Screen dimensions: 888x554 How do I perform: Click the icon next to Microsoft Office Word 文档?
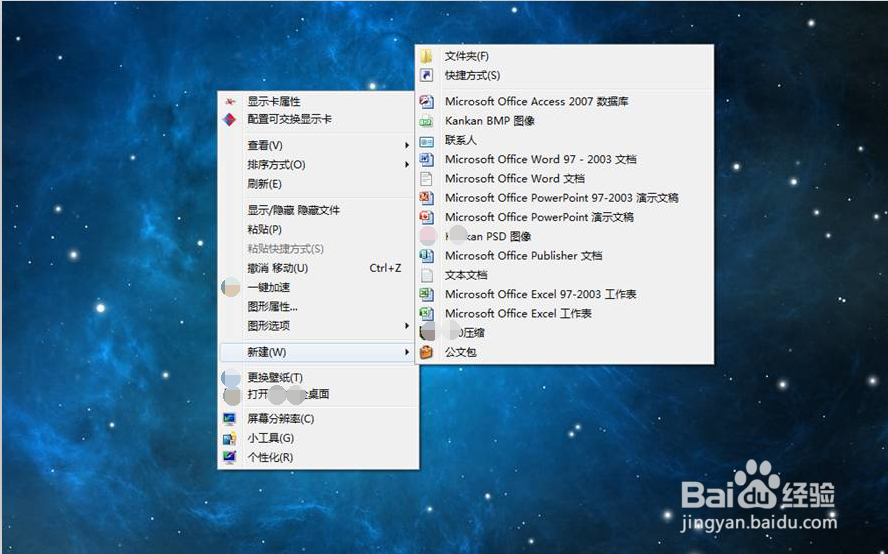426,178
